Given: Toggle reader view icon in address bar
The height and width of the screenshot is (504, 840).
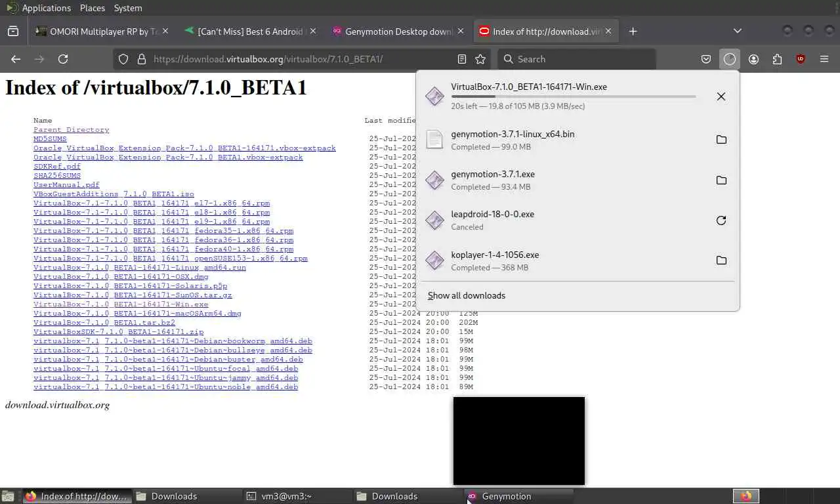Looking at the screenshot, I should click(462, 59).
